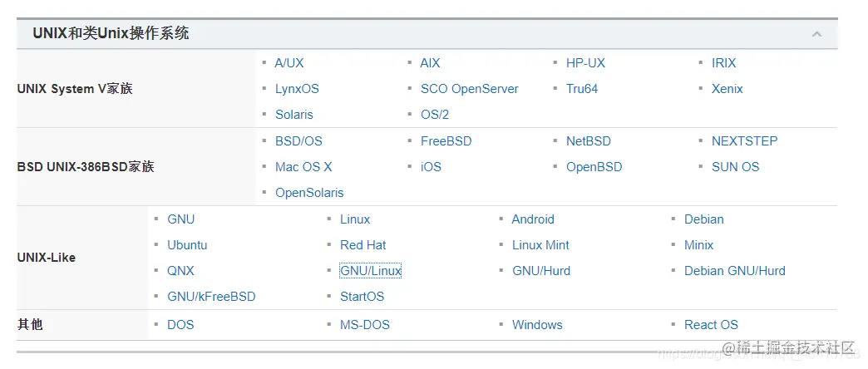The width and height of the screenshot is (868, 369).
Task: Open the AIX link
Action: [x=430, y=63]
